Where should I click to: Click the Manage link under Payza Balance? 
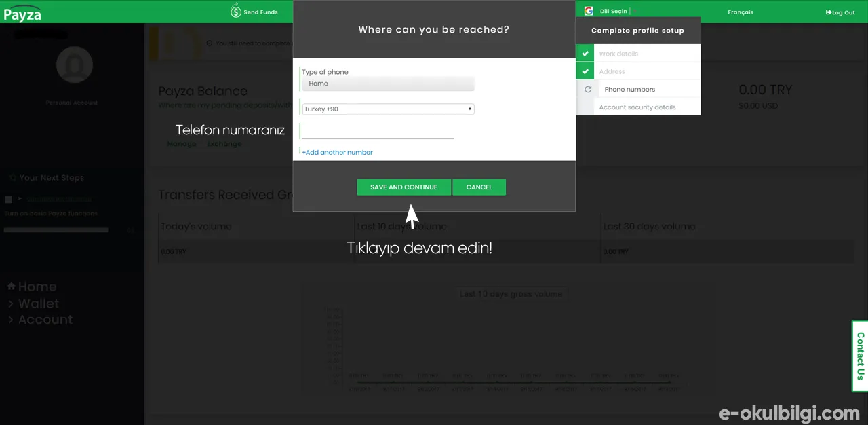(x=182, y=144)
